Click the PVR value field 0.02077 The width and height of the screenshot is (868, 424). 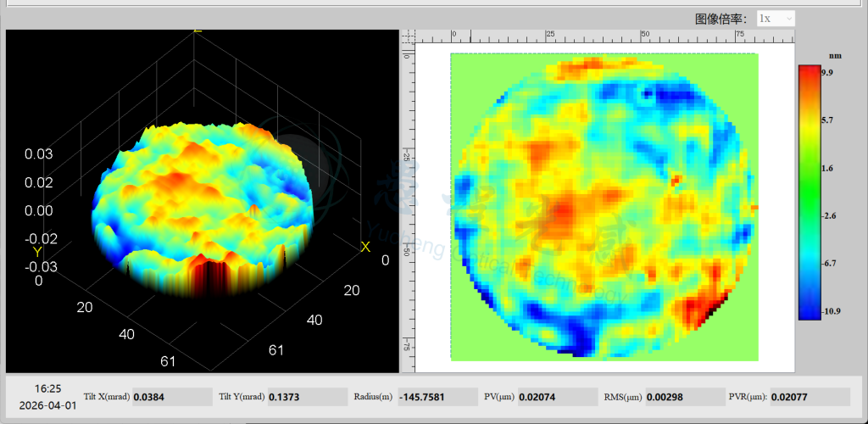click(x=810, y=397)
